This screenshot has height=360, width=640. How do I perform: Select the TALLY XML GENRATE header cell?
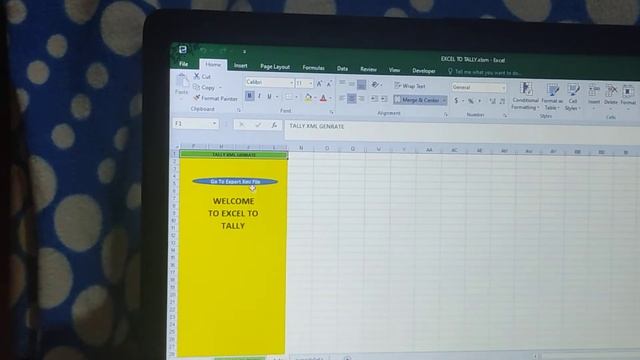click(234, 155)
